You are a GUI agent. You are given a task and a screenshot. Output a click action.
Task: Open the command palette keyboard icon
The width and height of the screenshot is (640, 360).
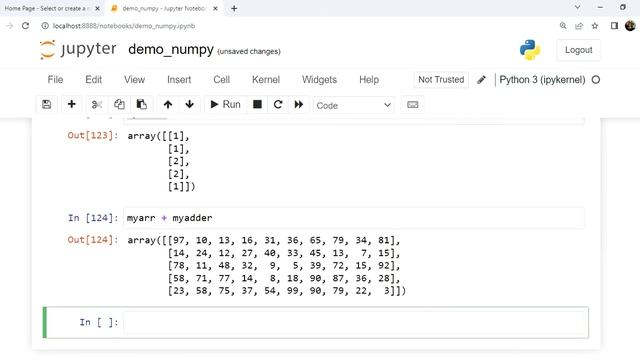pos(413,104)
